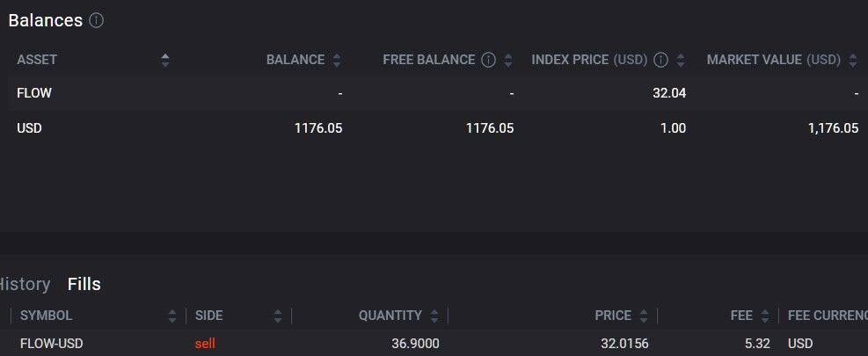Viewport: 868px width, 356px height.
Task: Open the FLOW-USD fill entry
Action: 434,344
